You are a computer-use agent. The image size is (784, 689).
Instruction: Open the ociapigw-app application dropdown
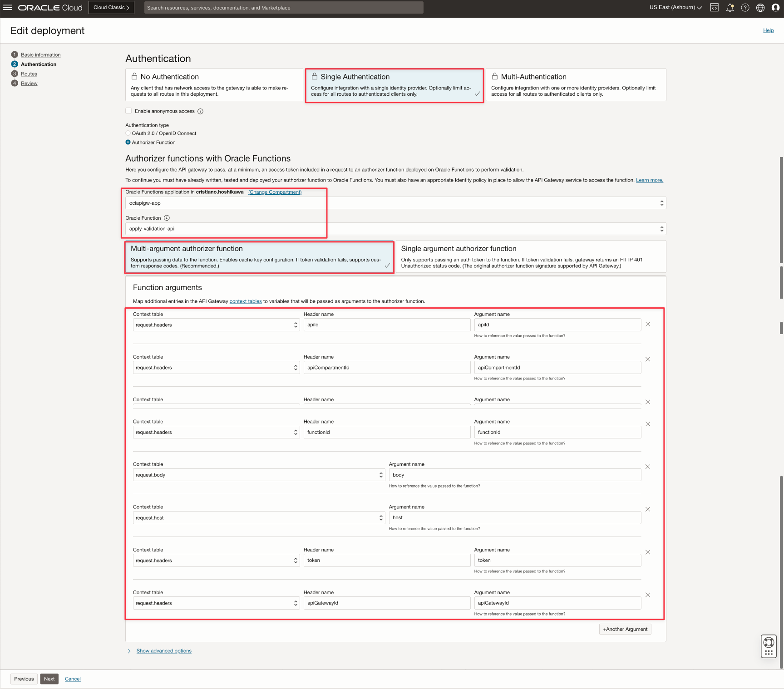(x=395, y=203)
